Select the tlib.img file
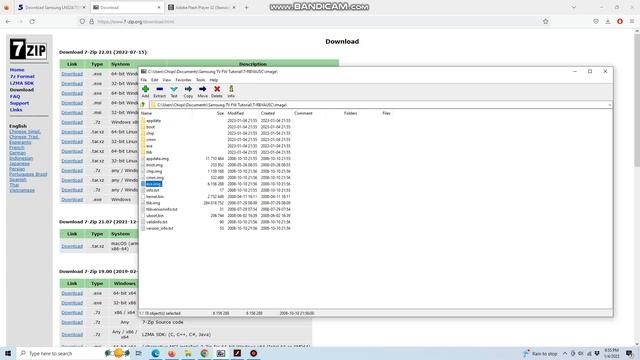This screenshot has width=640, height=360. pos(153,203)
